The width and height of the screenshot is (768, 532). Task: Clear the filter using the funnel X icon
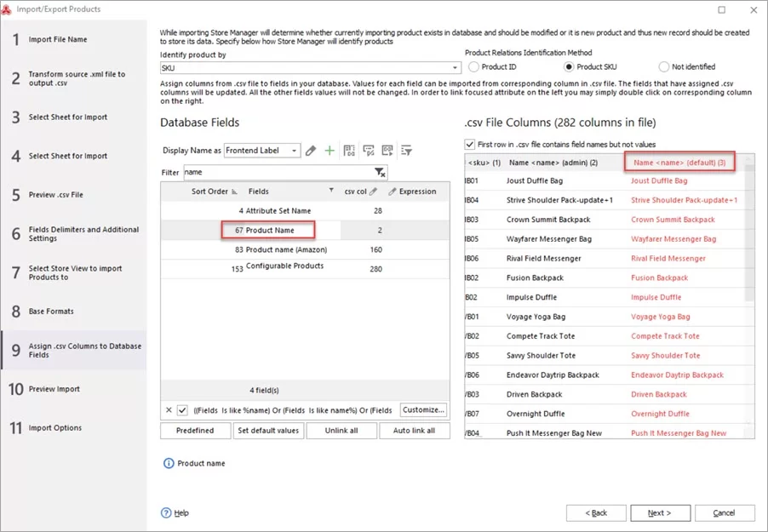pos(380,173)
